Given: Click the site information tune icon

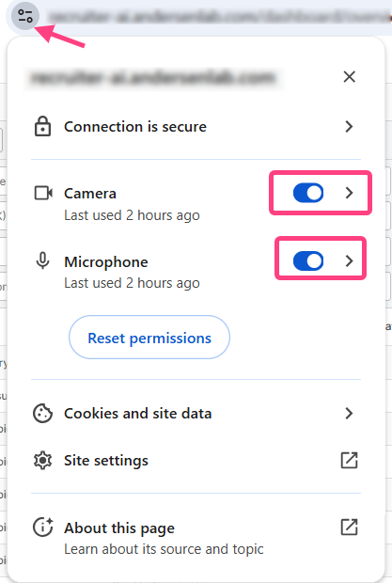Looking at the screenshot, I should point(24,16).
